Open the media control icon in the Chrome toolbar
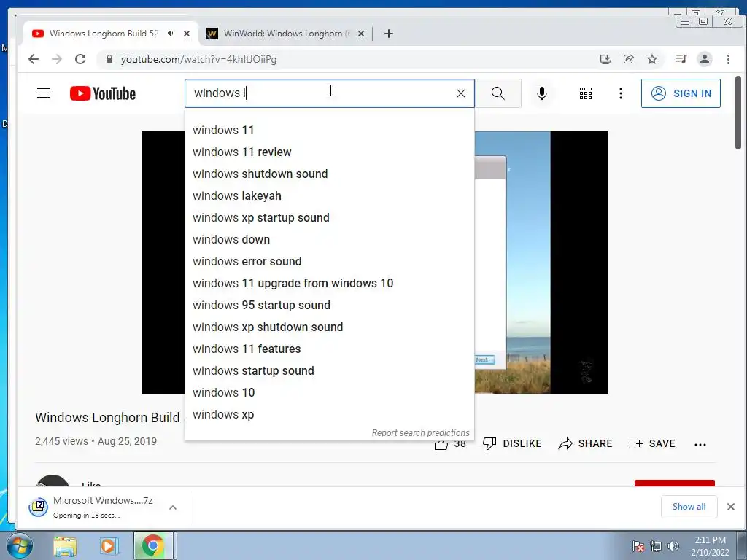This screenshot has height=560, width=747. click(681, 59)
